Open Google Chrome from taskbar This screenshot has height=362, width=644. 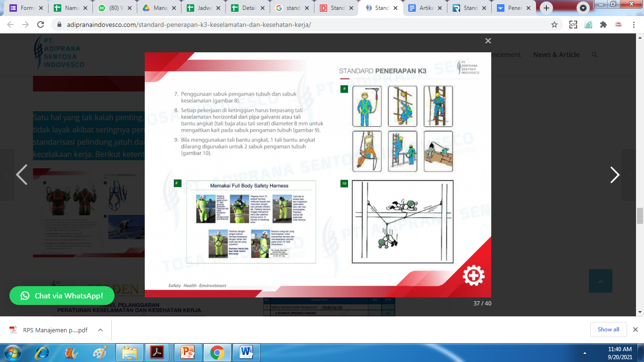217,353
